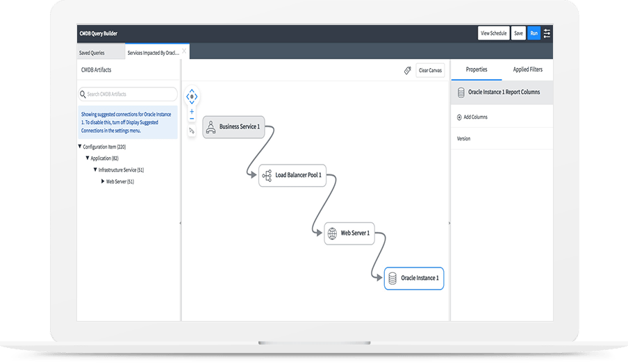Expand the Web Server (51) tree node
Viewport: 628px width, 364px height.
click(x=103, y=181)
